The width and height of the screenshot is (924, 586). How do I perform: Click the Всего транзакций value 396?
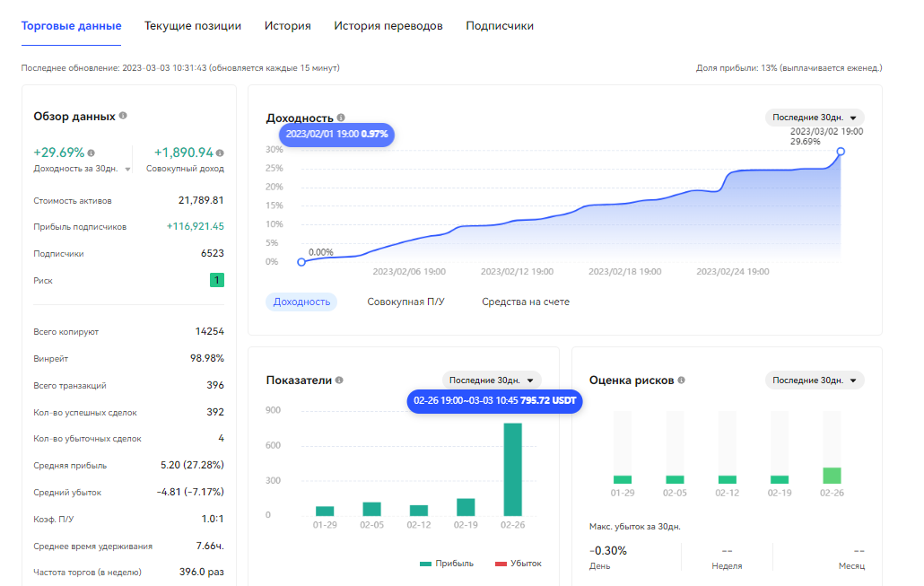(215, 385)
